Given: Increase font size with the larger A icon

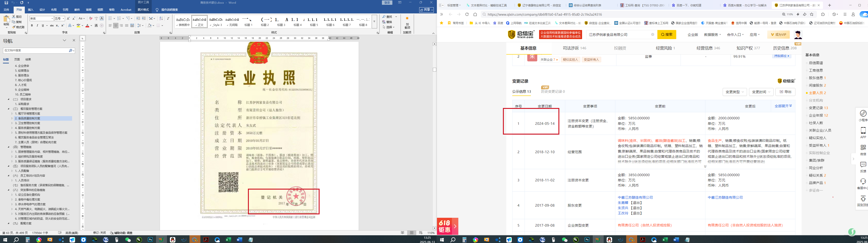Looking at the screenshot, I should click(x=68, y=18).
